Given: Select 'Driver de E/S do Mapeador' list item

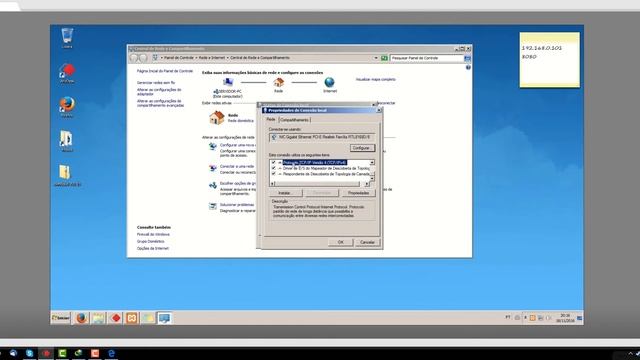Looking at the screenshot, I should point(326,168).
